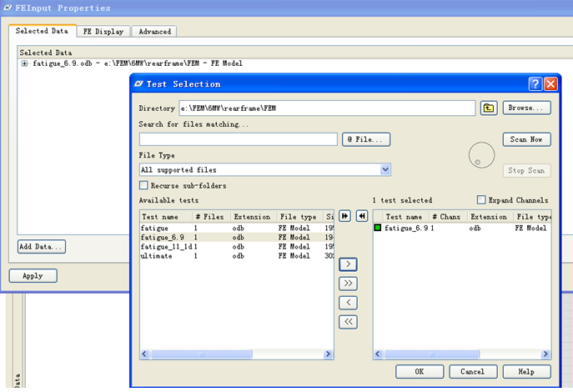573x392 pixels.
Task: Click the @ File... button
Action: tap(366, 139)
